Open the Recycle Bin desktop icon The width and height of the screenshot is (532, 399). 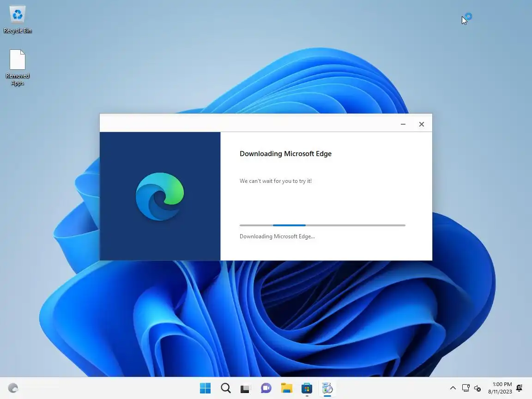pyautogui.click(x=17, y=20)
